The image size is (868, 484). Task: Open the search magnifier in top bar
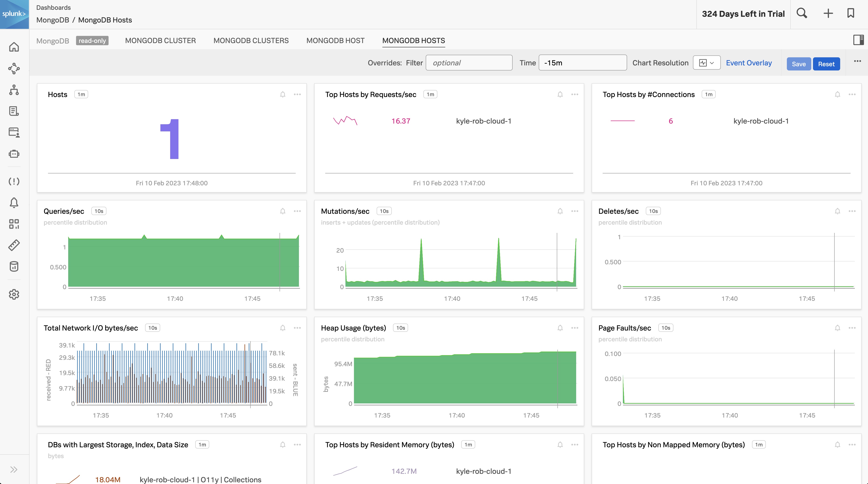coord(802,13)
